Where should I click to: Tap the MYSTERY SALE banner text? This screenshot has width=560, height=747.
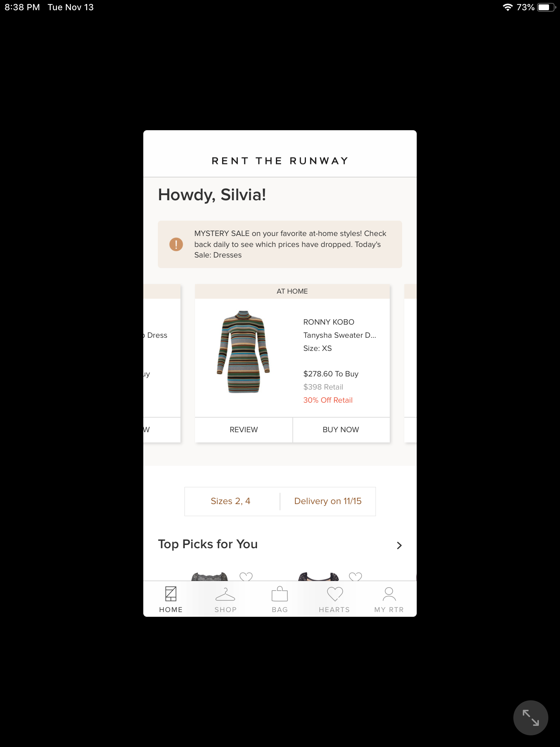coord(290,244)
